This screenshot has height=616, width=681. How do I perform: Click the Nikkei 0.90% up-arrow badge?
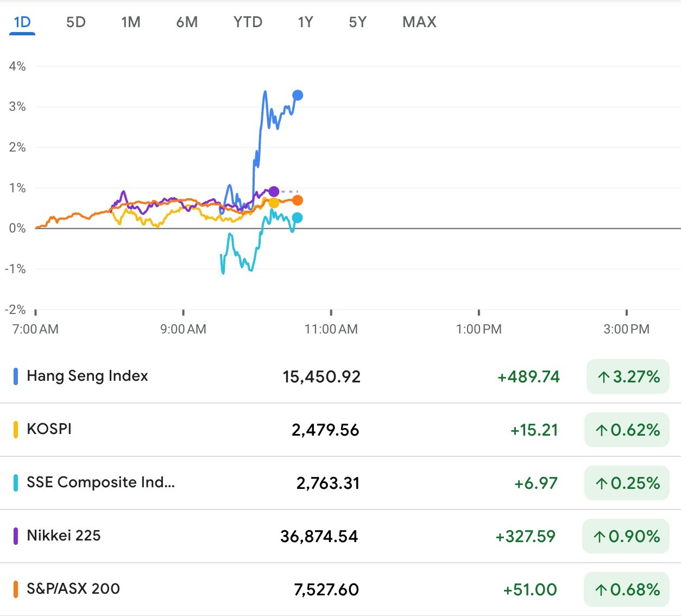point(626,536)
